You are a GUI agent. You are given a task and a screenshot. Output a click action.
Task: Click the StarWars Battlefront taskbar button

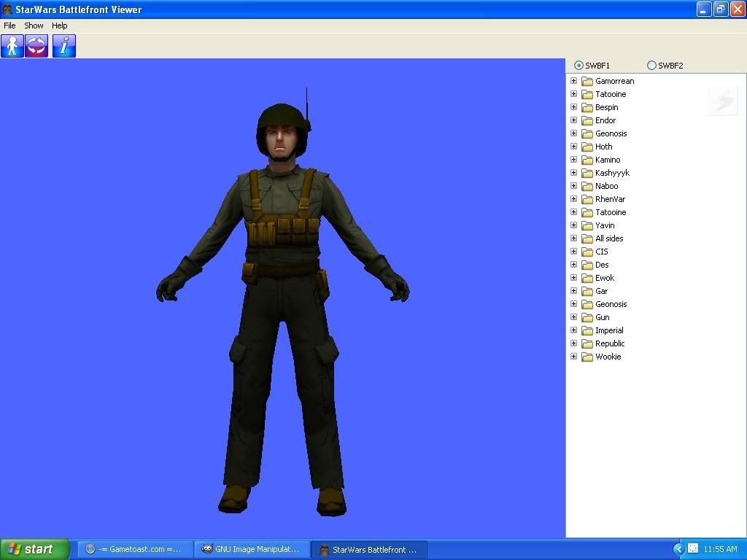click(369, 549)
